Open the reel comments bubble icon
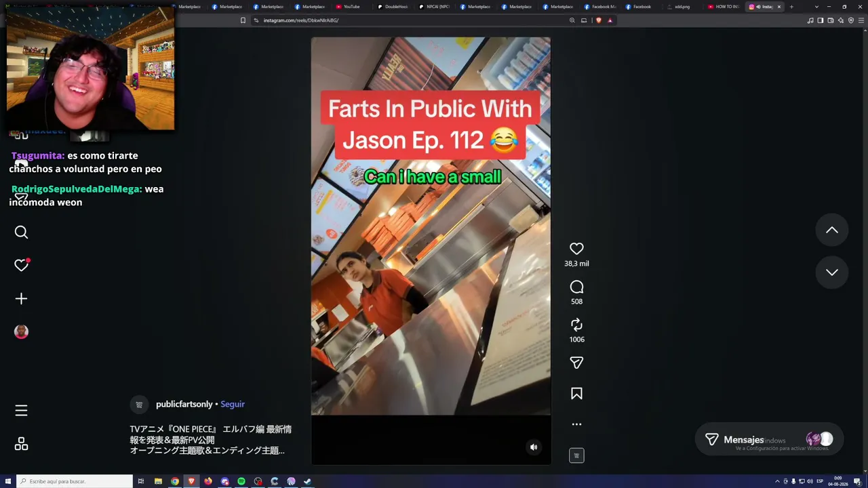The width and height of the screenshot is (868, 488). tap(576, 287)
